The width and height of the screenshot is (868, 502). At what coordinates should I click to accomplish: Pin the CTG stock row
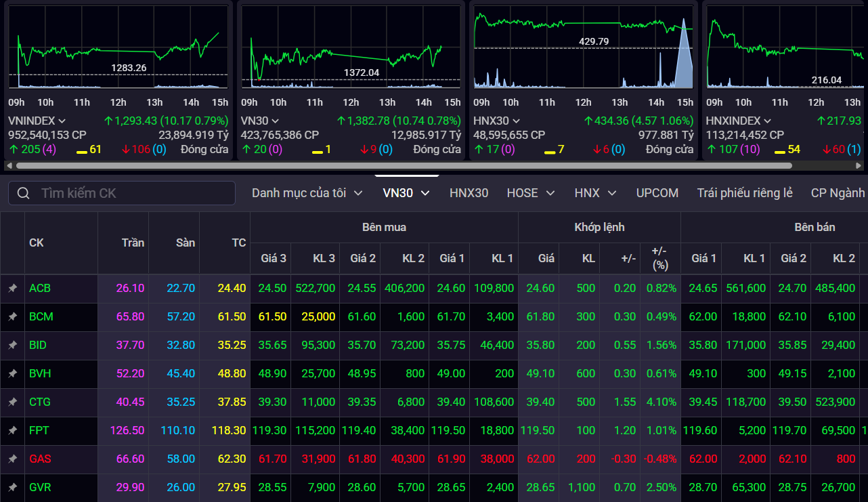pos(12,402)
